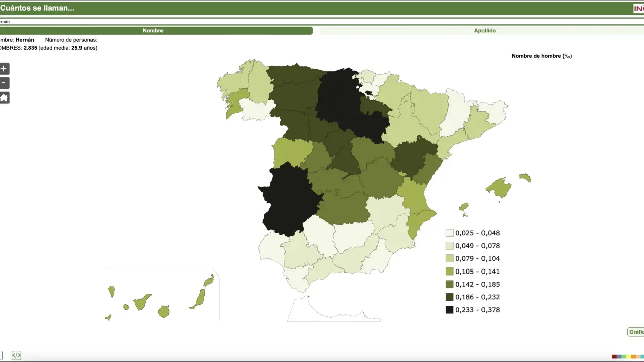Image resolution: width=644 pixels, height=362 pixels.
Task: Click the 0,186 - 0,232 legend swatch
Action: (449, 297)
